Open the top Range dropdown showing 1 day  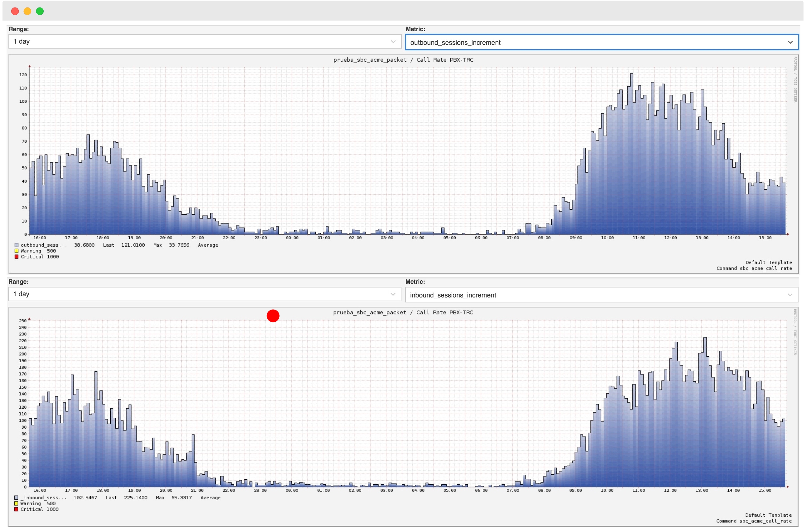click(205, 41)
